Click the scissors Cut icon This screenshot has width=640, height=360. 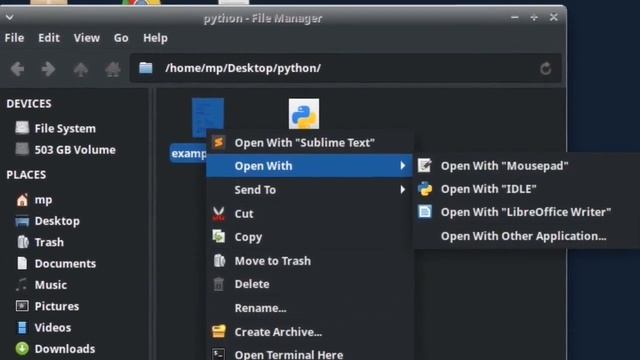(219, 213)
